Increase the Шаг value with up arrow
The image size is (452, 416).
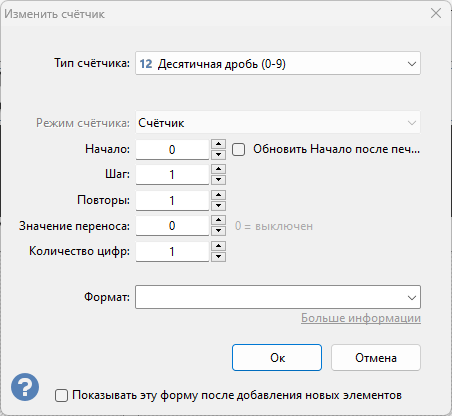[218, 169]
